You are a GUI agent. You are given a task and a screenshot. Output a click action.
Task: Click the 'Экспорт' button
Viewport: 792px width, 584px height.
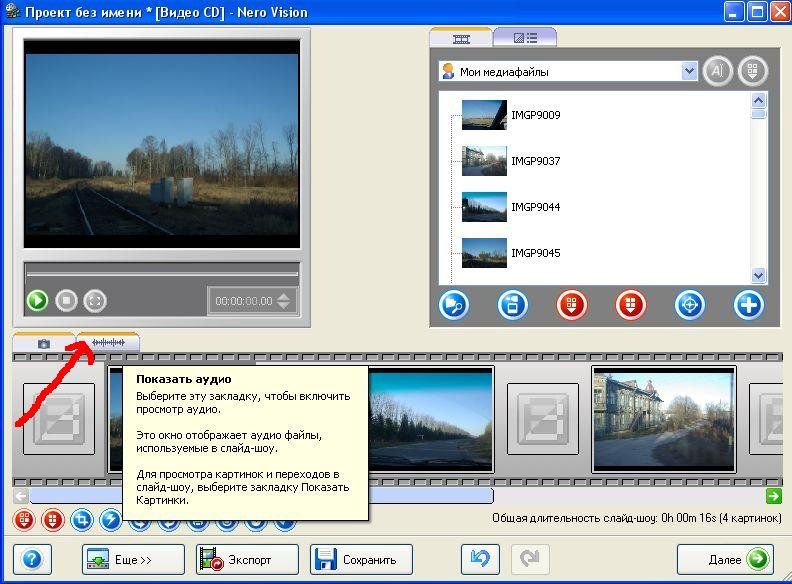pyautogui.click(x=248, y=559)
